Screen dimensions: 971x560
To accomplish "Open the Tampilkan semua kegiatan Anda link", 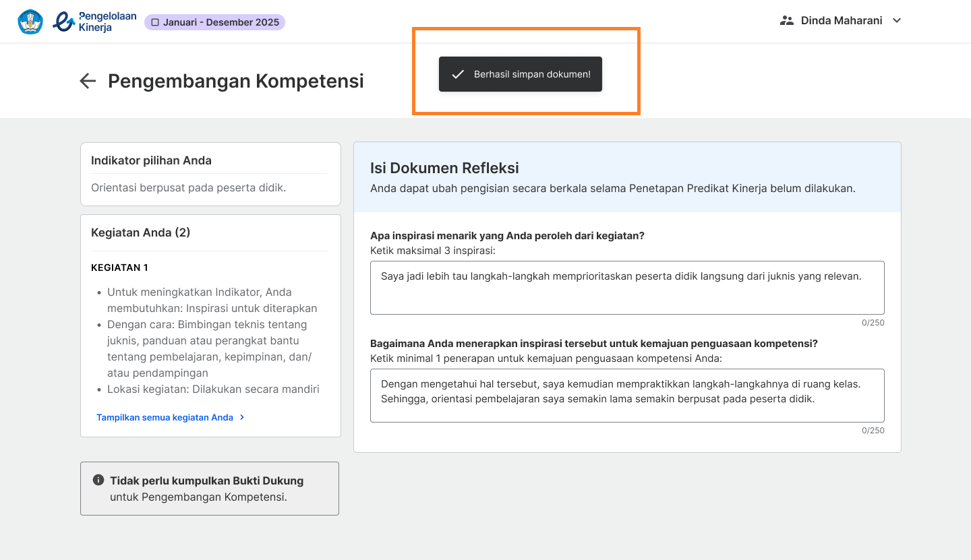I will click(x=171, y=417).
